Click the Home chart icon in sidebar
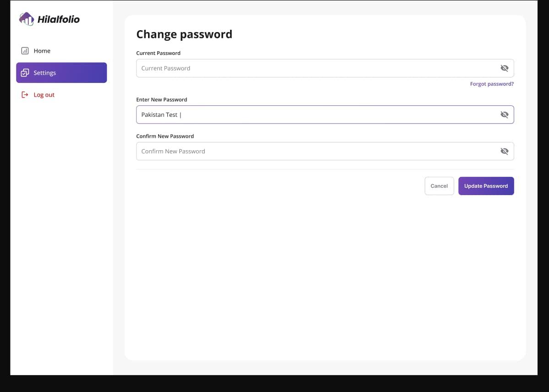549x392 pixels. pyautogui.click(x=25, y=51)
